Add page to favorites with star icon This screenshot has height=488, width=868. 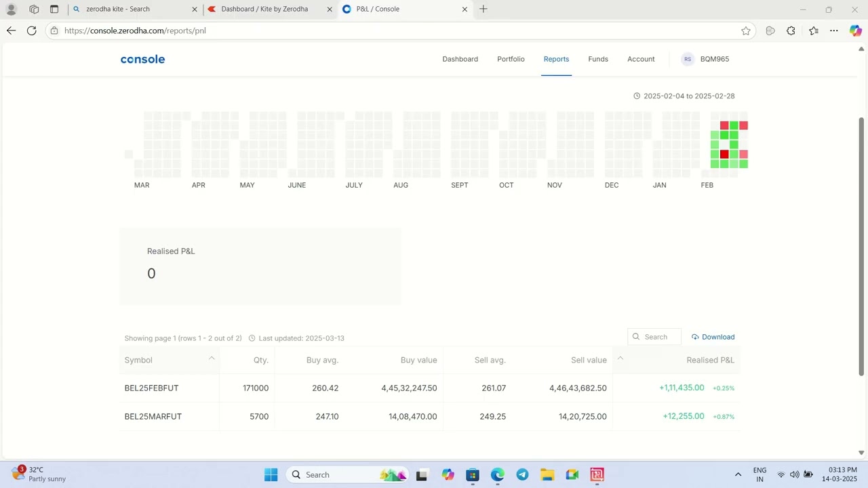pos(746,30)
